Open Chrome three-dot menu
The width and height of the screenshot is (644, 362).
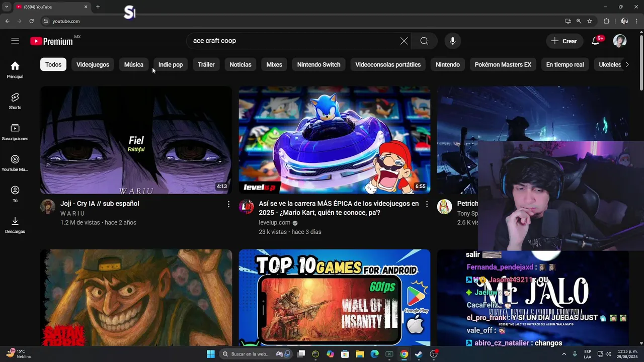pyautogui.click(x=637, y=21)
